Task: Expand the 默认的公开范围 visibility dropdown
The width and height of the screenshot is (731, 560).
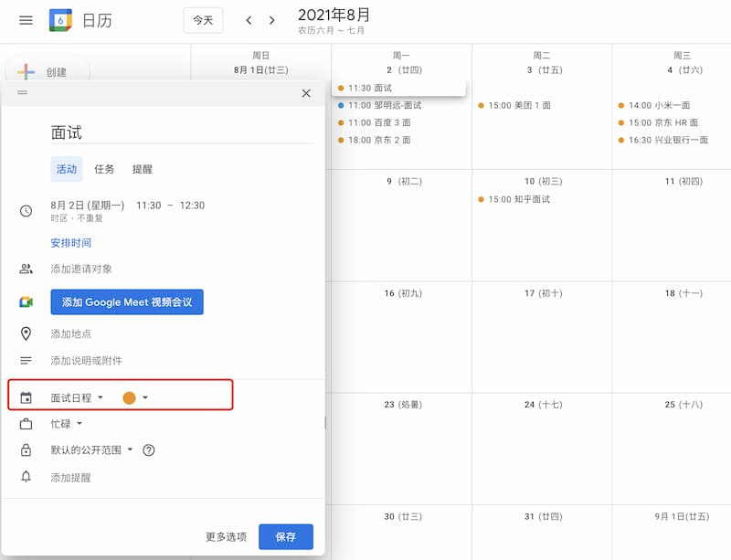Action: pos(91,450)
